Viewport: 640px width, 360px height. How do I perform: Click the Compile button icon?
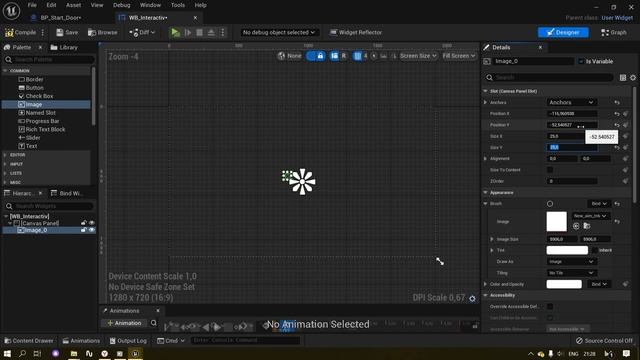click(x=9, y=32)
